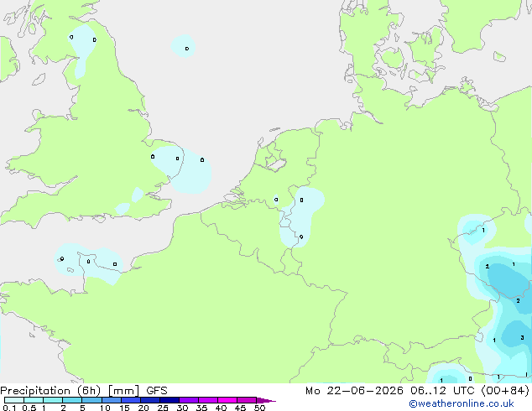Click the "35" legend scale label
This screenshot has height=411, width=532.
click(201, 408)
